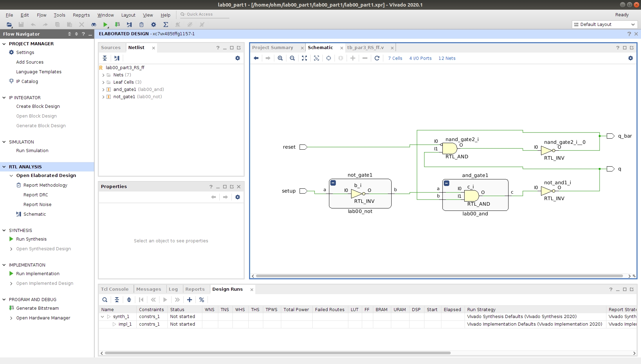This screenshot has width=641, height=364.
Task: Click Run Implementation in Flow Navigator
Action: [38, 273]
